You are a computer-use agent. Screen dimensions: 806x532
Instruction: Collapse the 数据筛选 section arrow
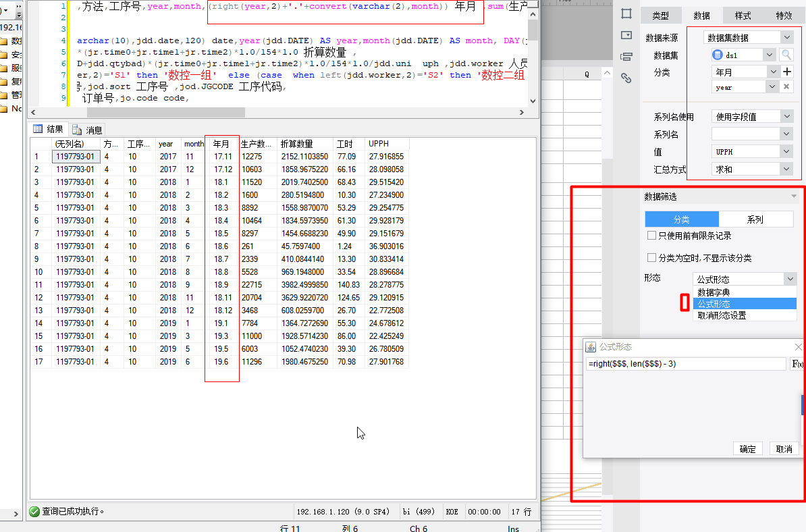coord(794,196)
